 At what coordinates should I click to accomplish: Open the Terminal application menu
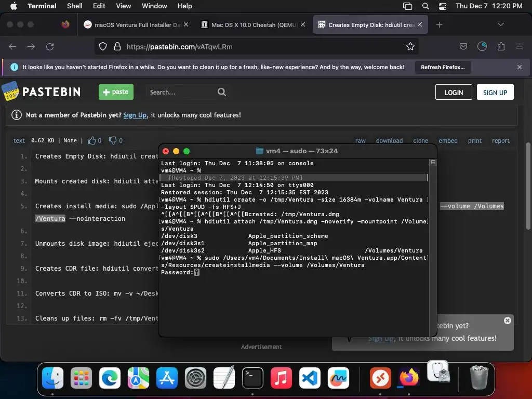tap(42, 6)
